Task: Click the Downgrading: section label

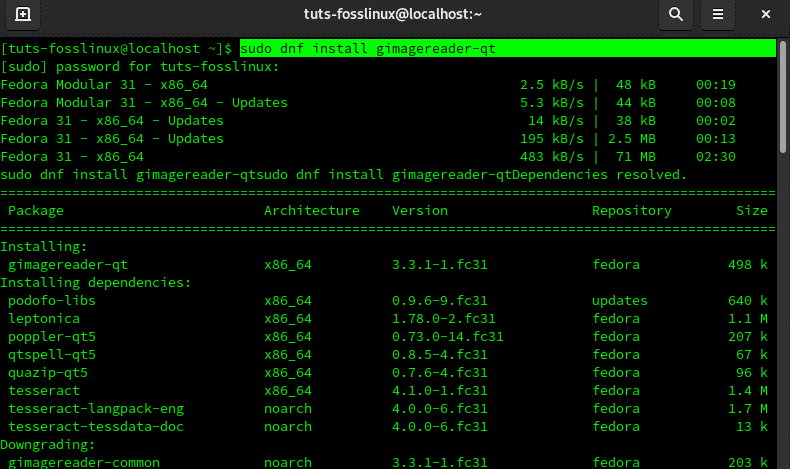Action: point(48,445)
